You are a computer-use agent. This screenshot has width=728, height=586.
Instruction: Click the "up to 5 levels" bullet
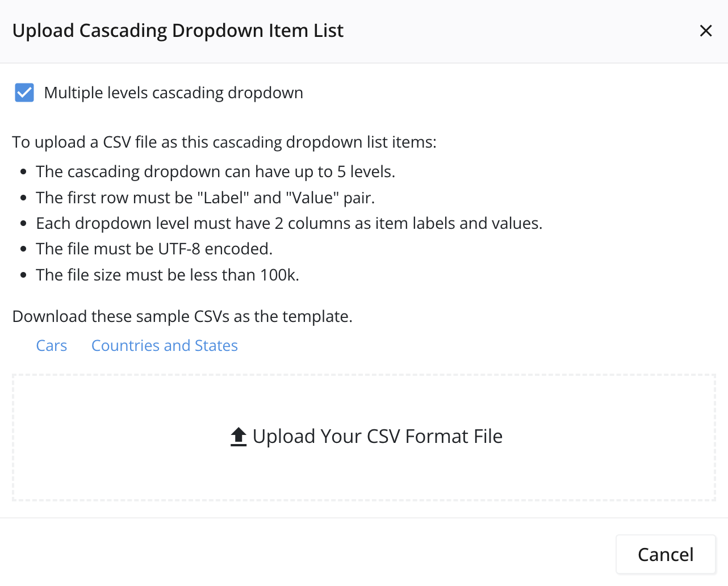click(x=215, y=171)
